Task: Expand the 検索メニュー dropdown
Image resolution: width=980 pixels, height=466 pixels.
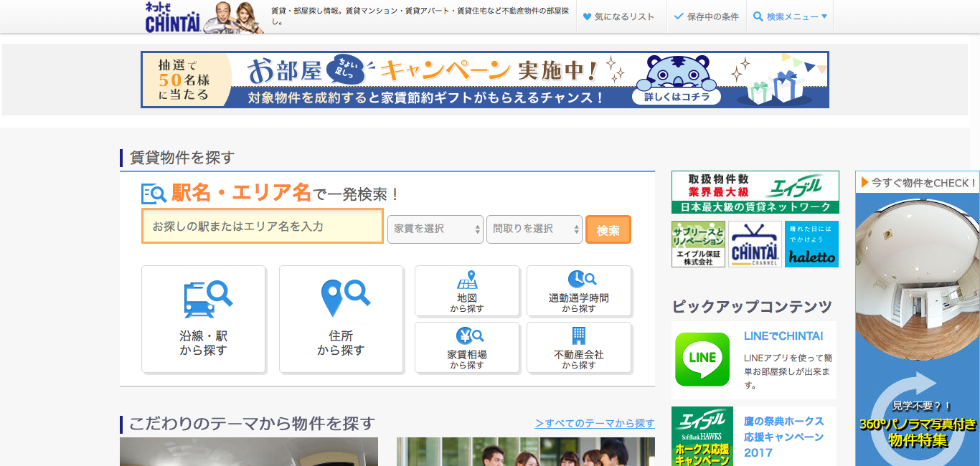Action: (790, 16)
